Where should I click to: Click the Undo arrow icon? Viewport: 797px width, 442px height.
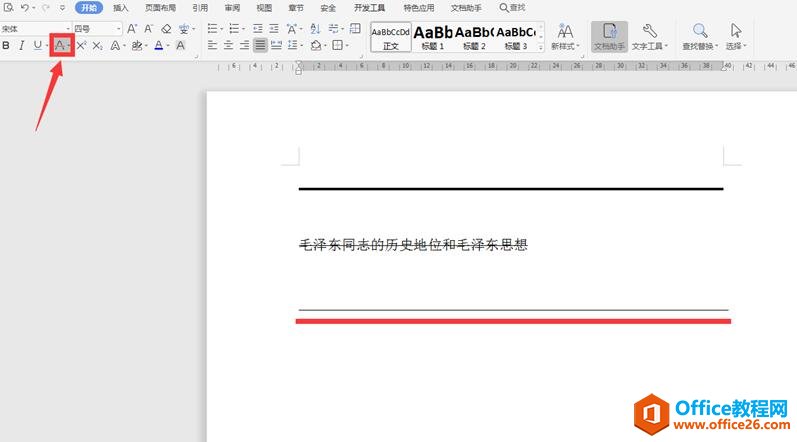[25, 8]
